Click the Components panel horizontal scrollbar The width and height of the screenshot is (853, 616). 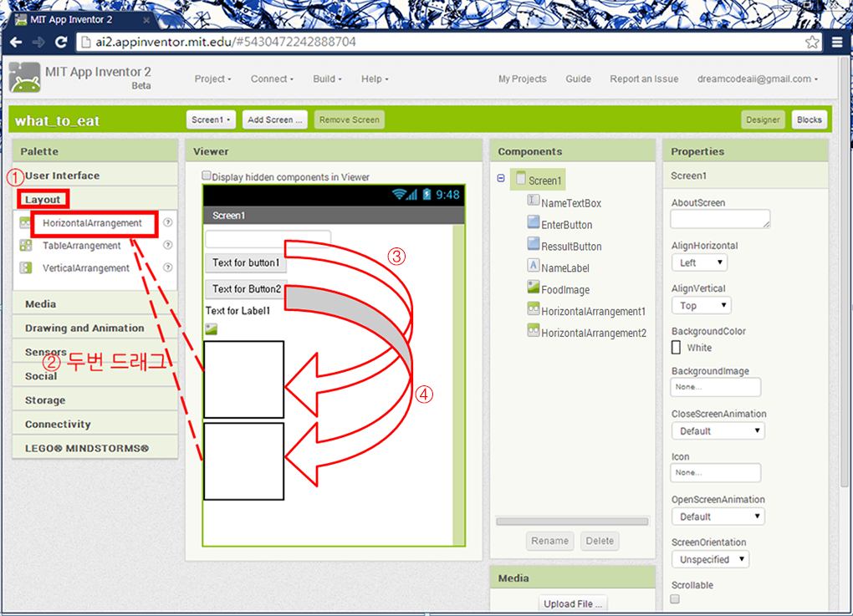pos(572,522)
